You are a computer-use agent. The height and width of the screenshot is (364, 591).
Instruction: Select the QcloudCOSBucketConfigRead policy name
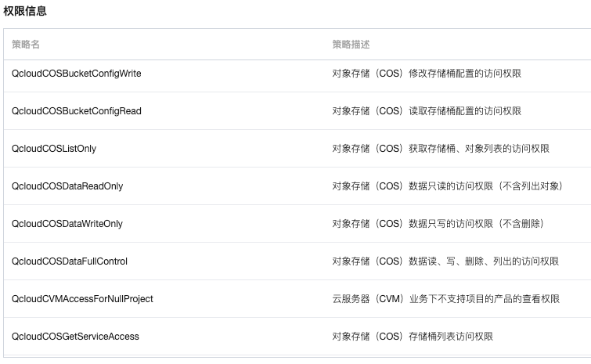pyautogui.click(x=77, y=111)
